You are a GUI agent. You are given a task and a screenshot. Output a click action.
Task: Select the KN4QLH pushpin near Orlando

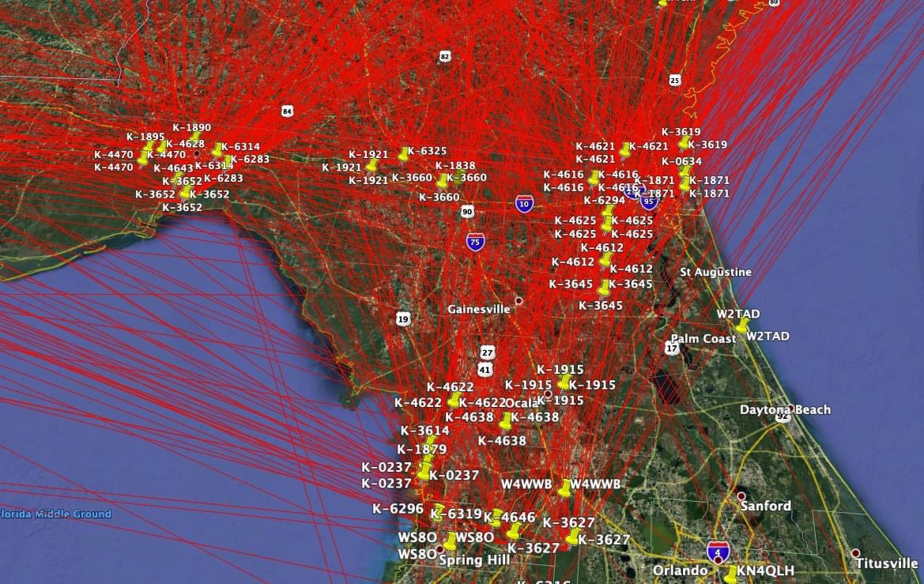point(730,574)
